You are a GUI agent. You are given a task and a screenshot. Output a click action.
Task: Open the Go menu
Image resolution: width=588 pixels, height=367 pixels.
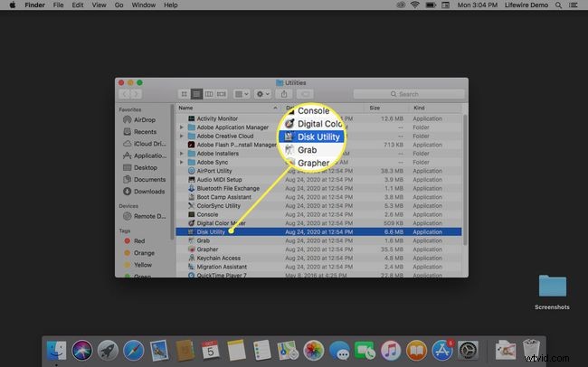pos(119,5)
